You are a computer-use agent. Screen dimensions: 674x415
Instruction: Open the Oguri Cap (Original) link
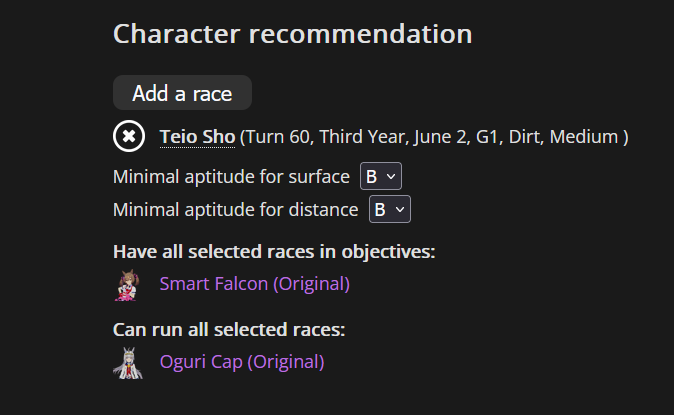click(241, 362)
